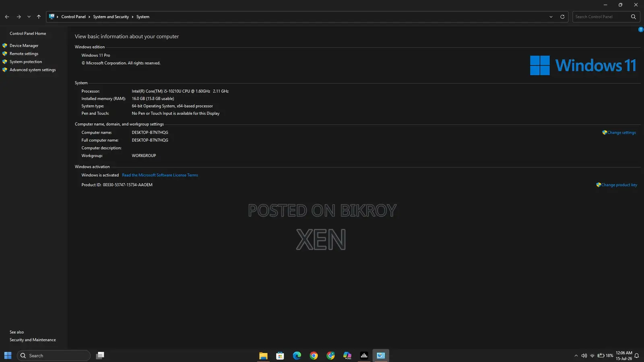Click the Back navigation arrow
Viewport: 644px width, 362px height.
pyautogui.click(x=7, y=17)
